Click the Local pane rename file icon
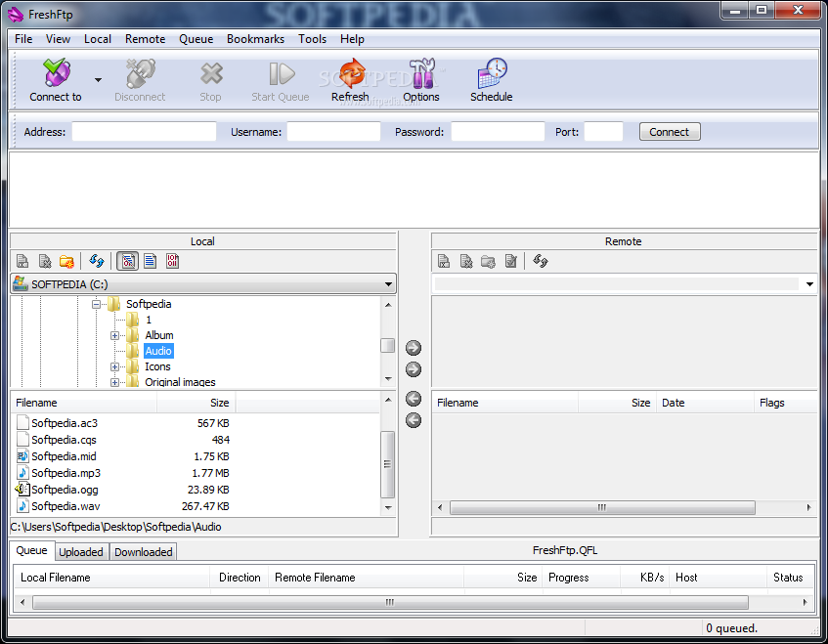Screen dimensions: 828x644 (x=22, y=261)
